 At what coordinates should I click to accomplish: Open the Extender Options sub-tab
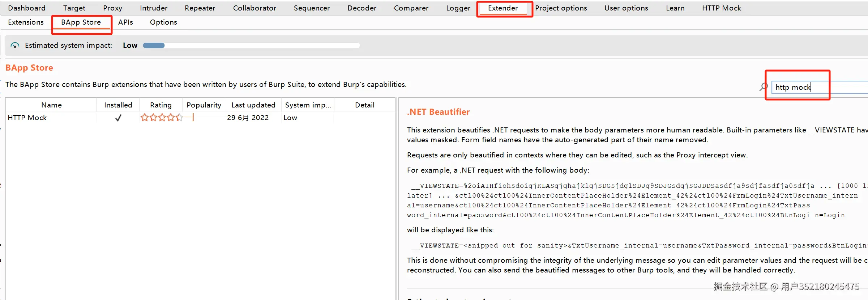[x=163, y=22]
